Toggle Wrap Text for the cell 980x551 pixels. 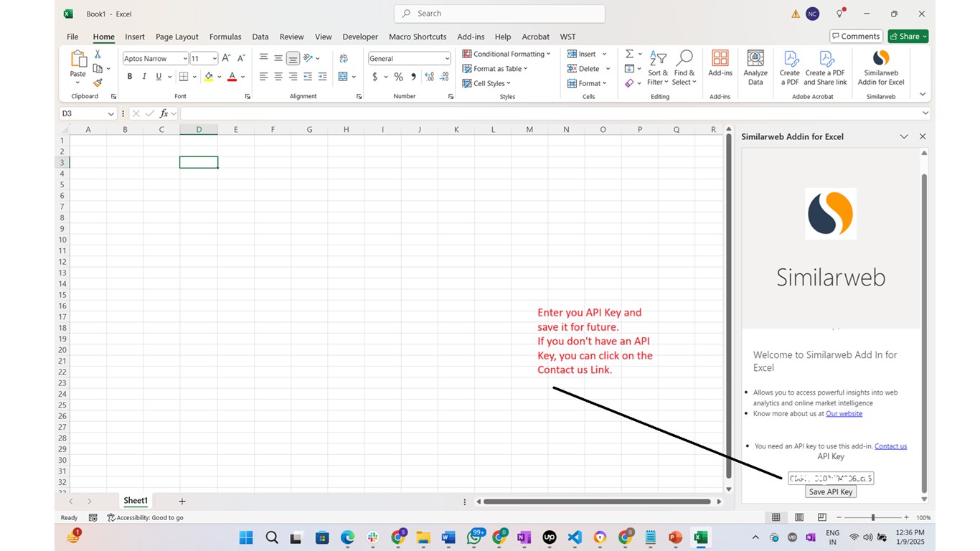pyautogui.click(x=344, y=58)
